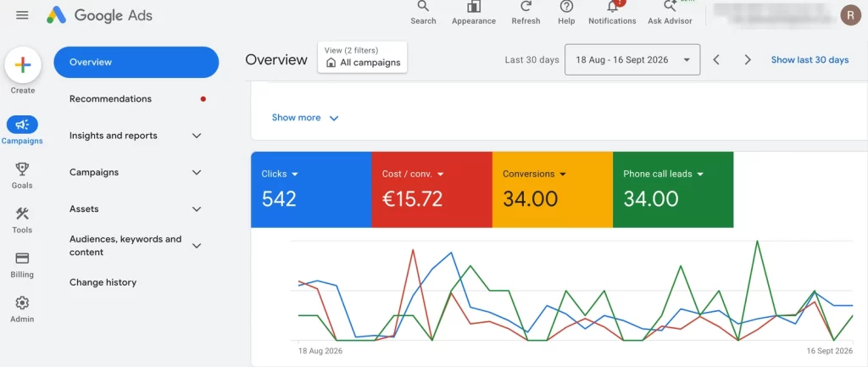Go to previous date range arrow
This screenshot has height=367, width=868.
pos(716,60)
